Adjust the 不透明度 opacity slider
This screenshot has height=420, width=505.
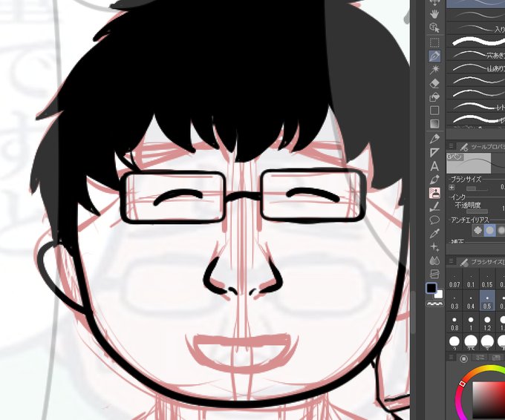(x=477, y=211)
